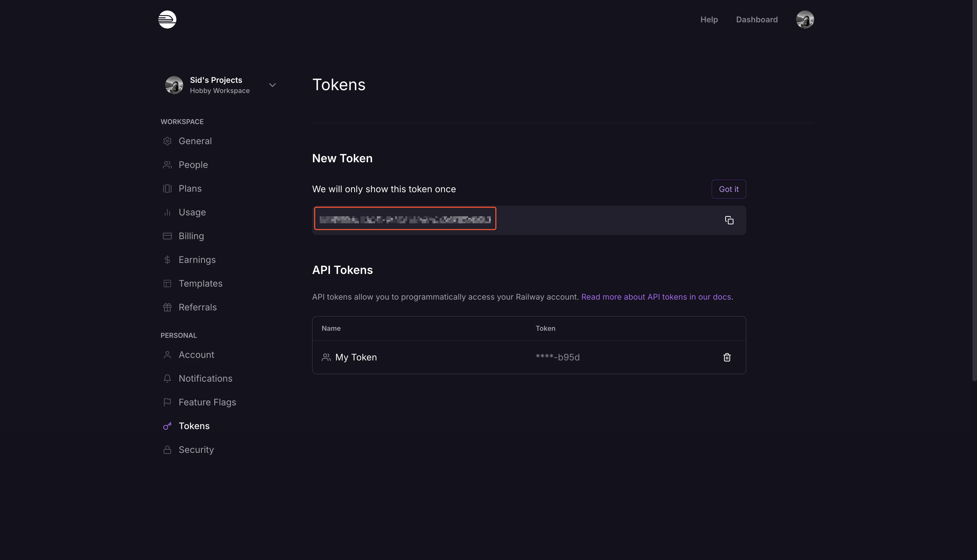The height and width of the screenshot is (560, 977).
Task: Open the Earnings page
Action: point(197,260)
